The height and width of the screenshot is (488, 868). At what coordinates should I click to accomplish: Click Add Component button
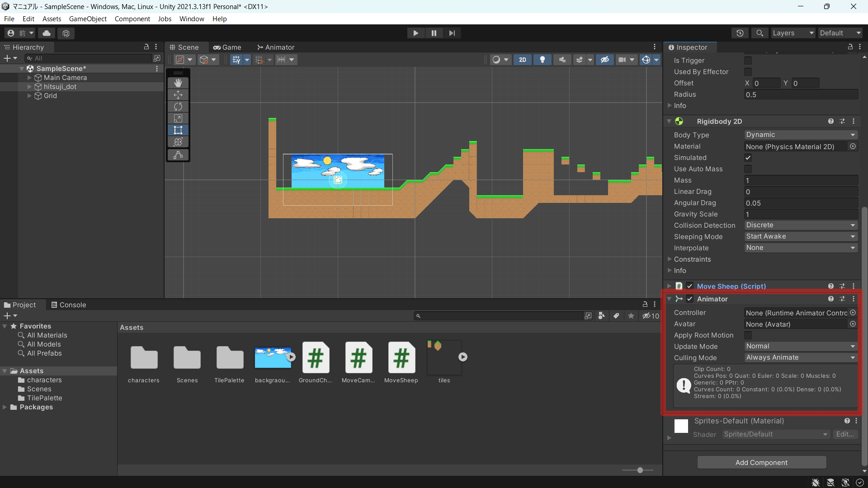[762, 462]
